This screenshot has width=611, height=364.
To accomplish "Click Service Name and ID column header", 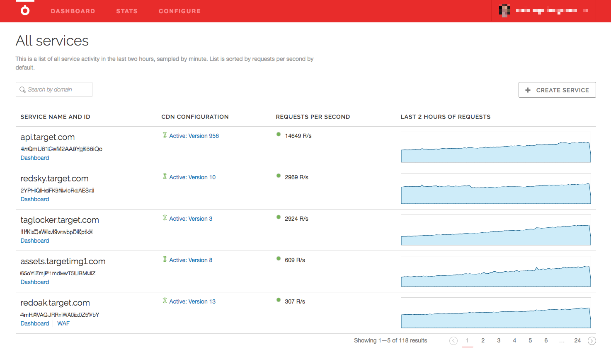I will coord(55,117).
